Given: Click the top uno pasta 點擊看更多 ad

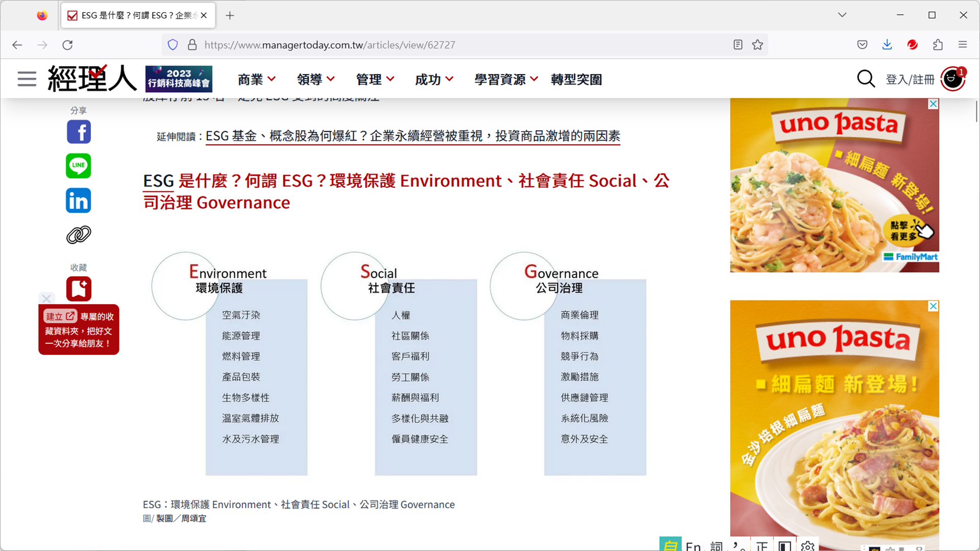Looking at the screenshot, I should 835,186.
